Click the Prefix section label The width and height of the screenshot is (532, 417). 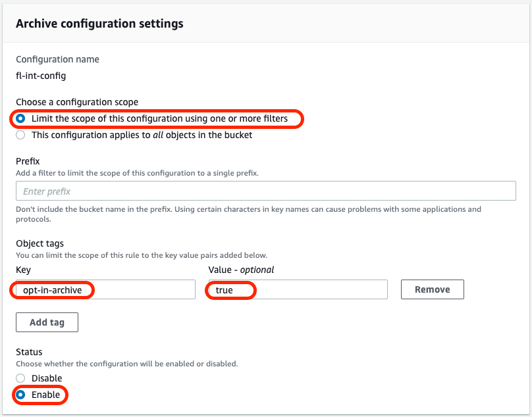[x=28, y=161]
